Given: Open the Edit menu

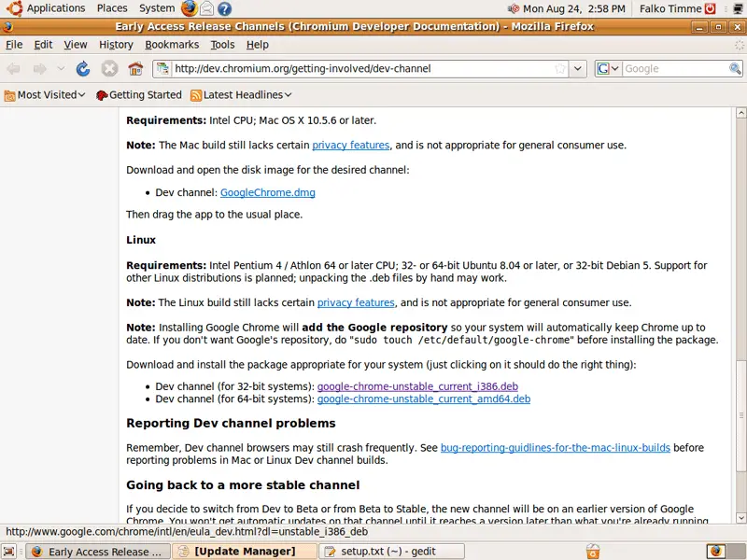Looking at the screenshot, I should pyautogui.click(x=43, y=45).
